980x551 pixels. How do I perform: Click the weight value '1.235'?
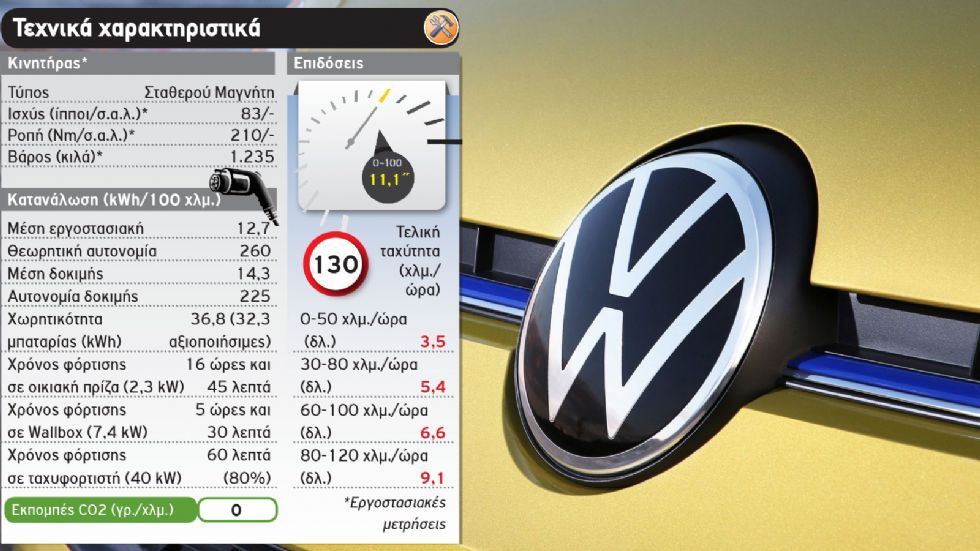(252, 156)
